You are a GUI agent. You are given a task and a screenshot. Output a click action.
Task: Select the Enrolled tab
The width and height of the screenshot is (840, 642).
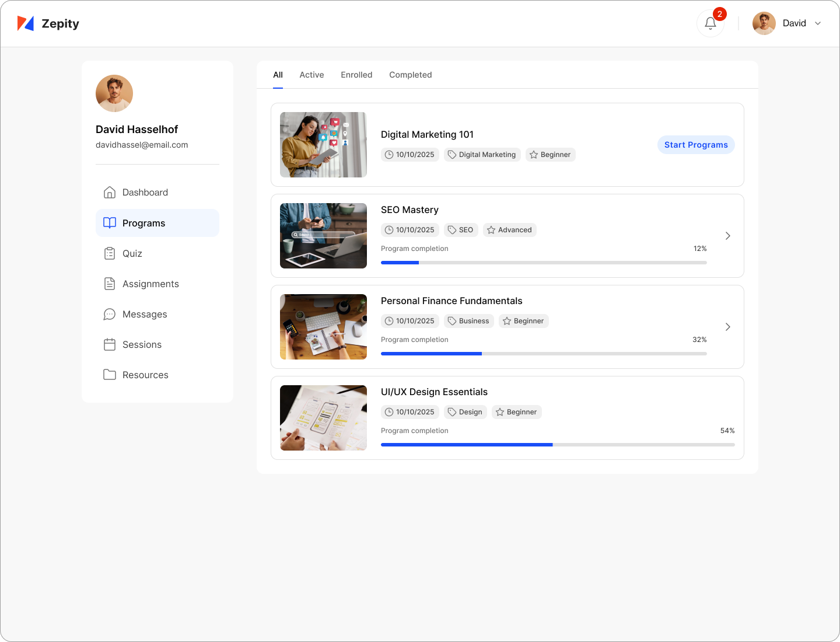[x=356, y=75]
